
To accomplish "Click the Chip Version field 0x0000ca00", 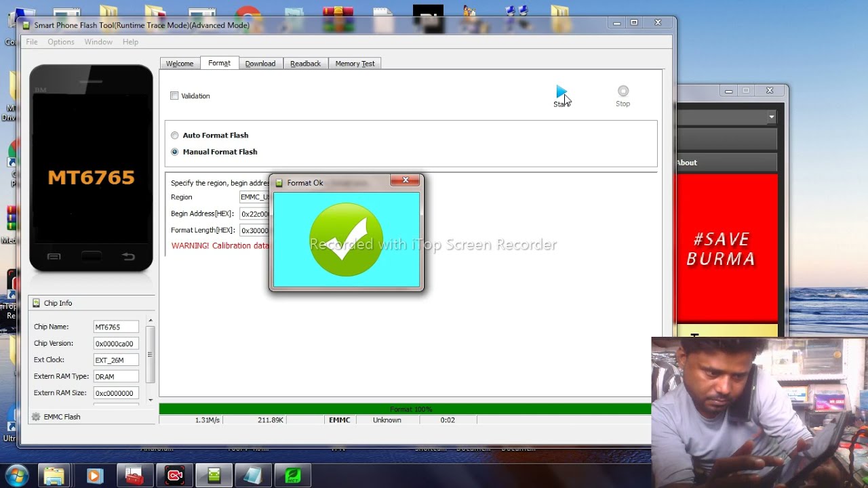I will pyautogui.click(x=116, y=344).
